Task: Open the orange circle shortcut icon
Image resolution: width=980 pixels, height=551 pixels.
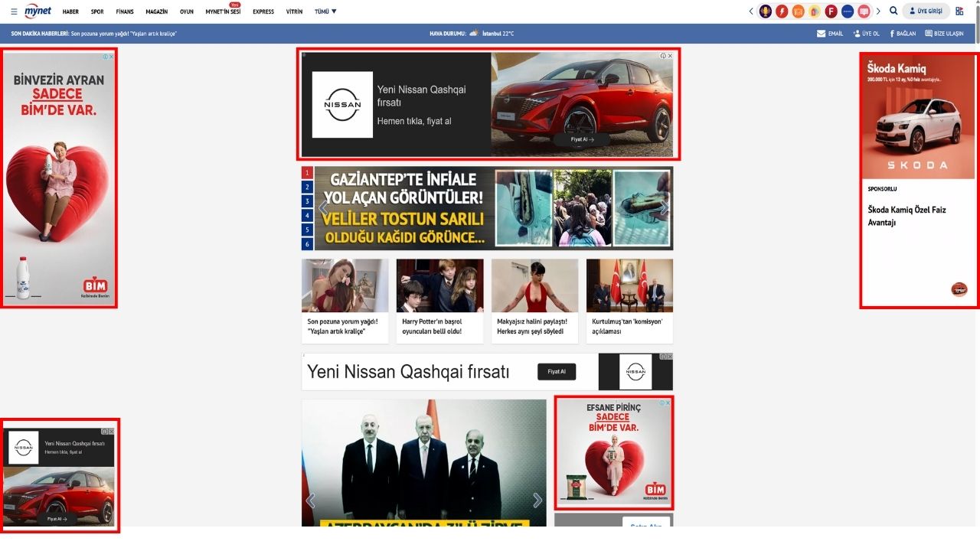Action: click(x=798, y=11)
